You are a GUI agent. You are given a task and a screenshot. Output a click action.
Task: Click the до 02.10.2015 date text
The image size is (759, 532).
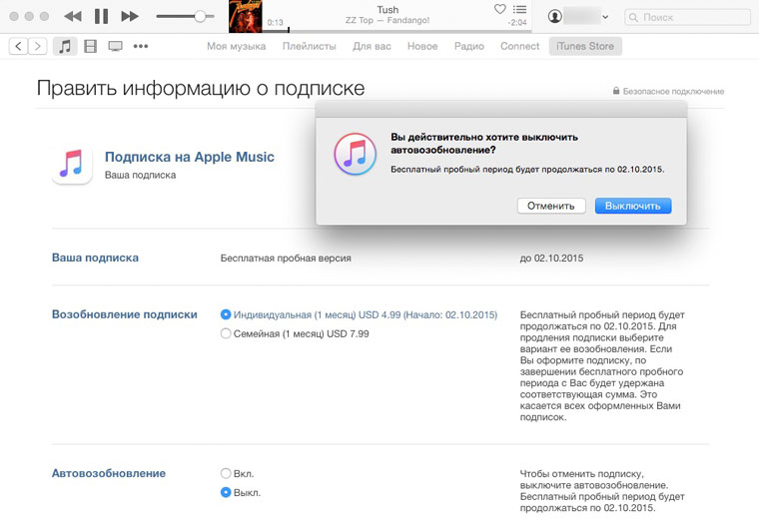pyautogui.click(x=551, y=259)
